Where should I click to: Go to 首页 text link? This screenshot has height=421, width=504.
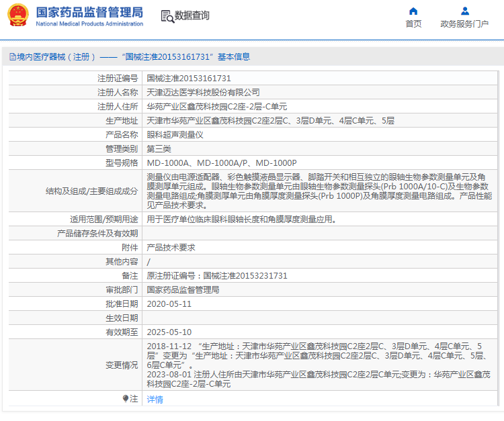pos(413,24)
